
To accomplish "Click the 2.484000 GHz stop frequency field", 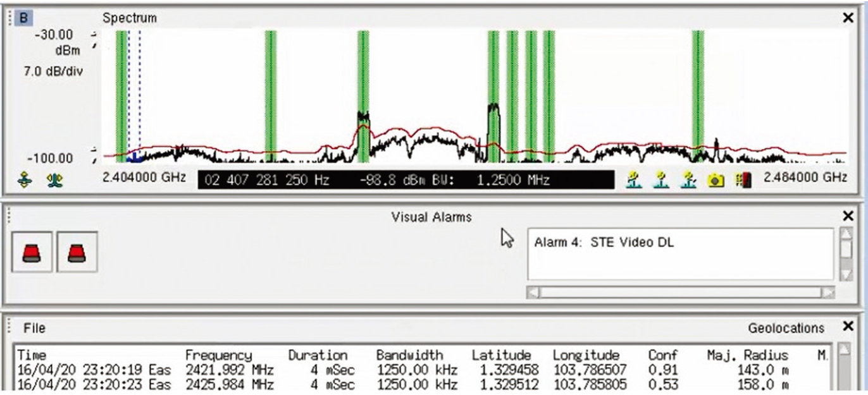I will coord(805,178).
